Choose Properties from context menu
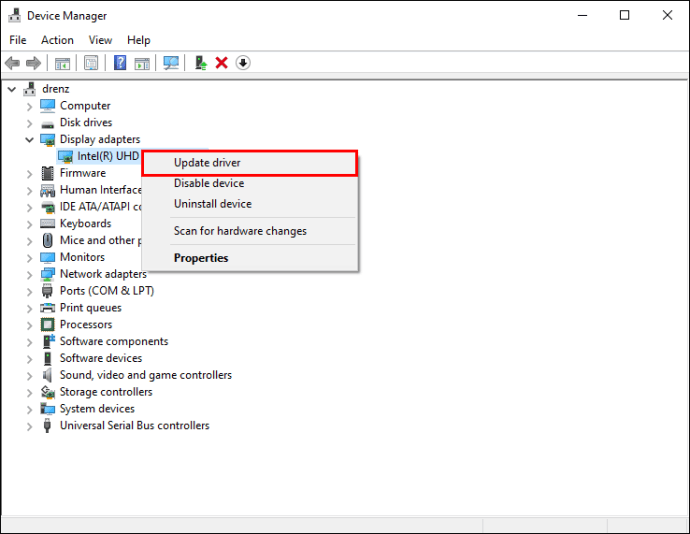Screen dimensions: 690x534 pos(250,258)
